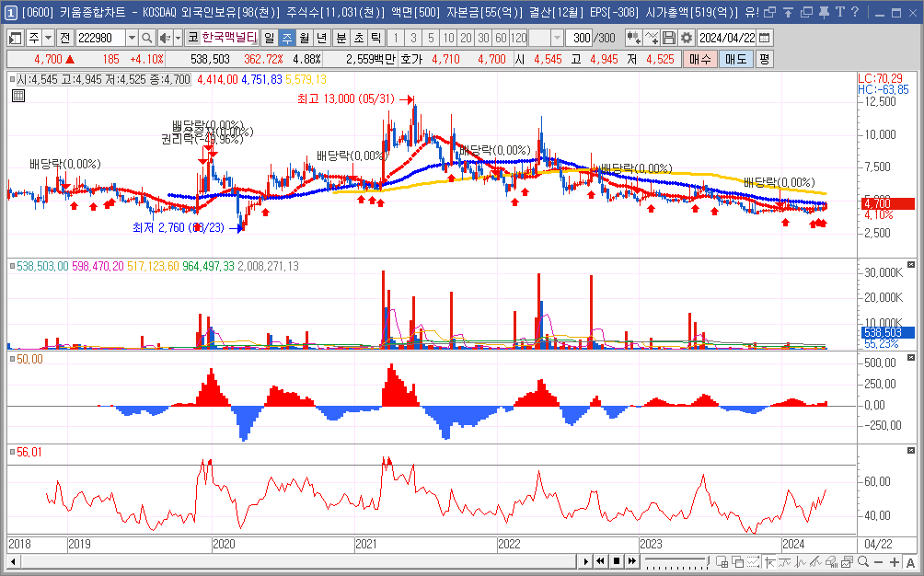
Task: Select the 월 (monthly) period toggle
Action: click(x=304, y=39)
